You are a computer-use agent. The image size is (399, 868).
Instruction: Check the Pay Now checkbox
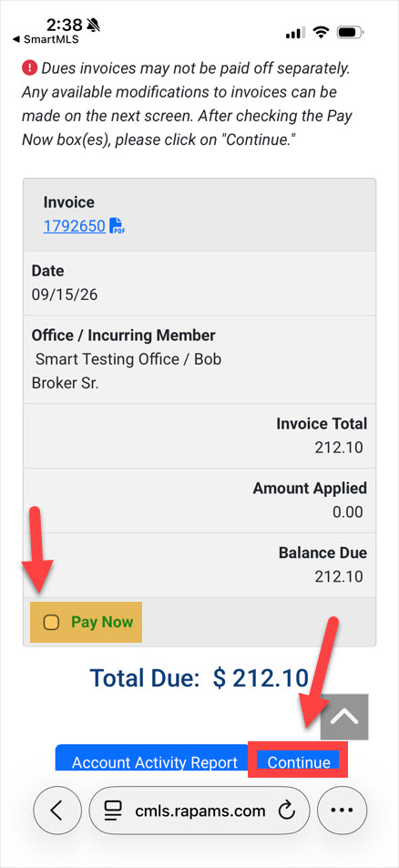51,622
